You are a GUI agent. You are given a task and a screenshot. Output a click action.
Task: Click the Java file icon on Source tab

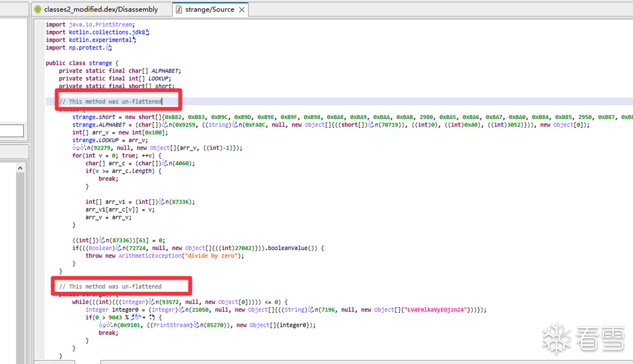(179, 9)
